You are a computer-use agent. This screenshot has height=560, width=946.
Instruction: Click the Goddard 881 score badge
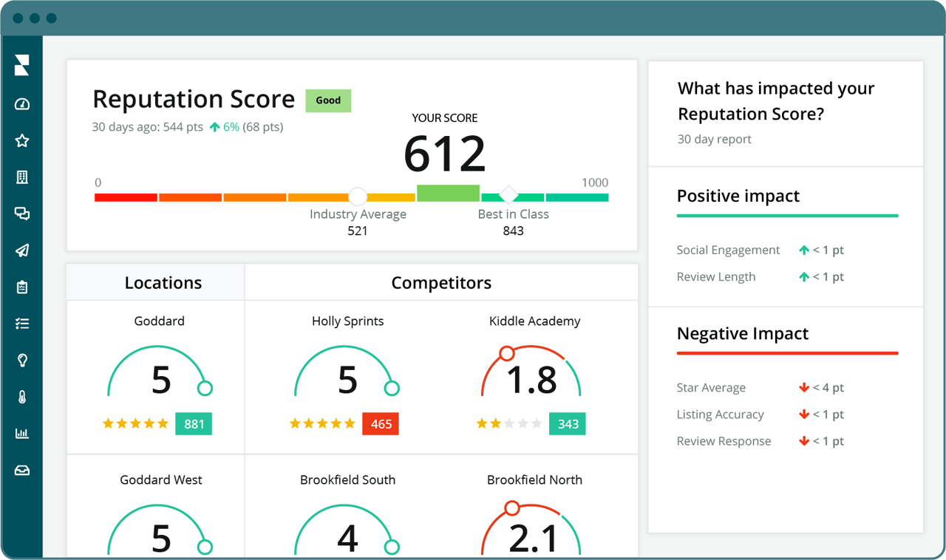(x=194, y=424)
